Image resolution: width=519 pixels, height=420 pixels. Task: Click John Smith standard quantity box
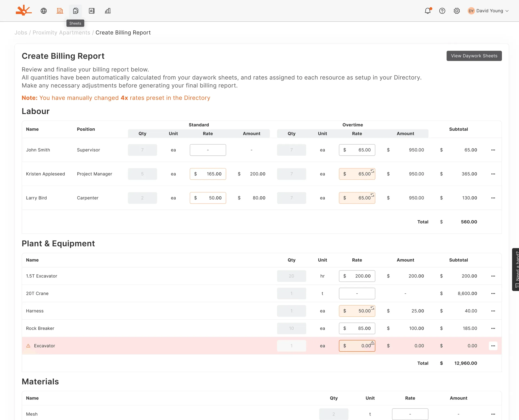coord(142,150)
